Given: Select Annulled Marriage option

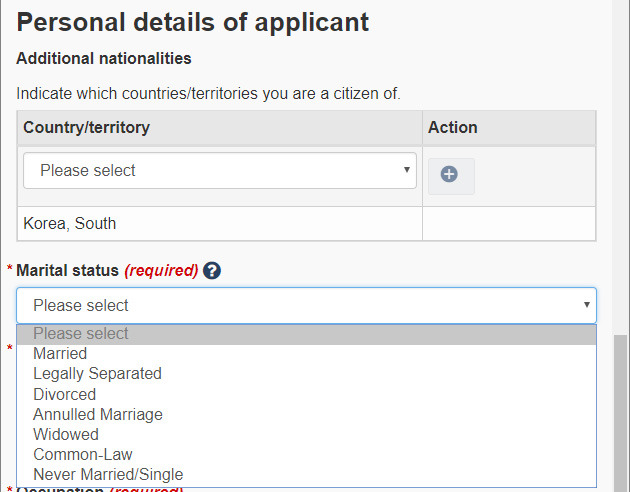Looking at the screenshot, I should pyautogui.click(x=306, y=414).
